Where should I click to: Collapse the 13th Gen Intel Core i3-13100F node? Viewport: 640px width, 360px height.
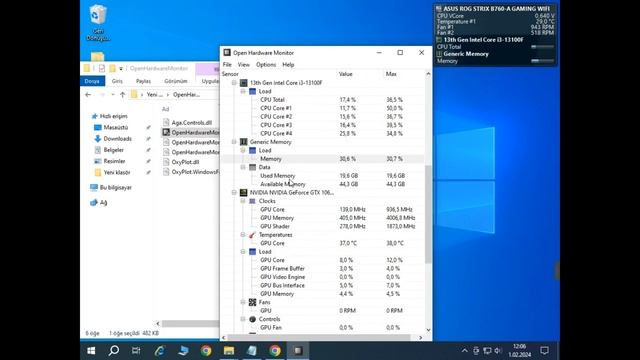pos(234,83)
